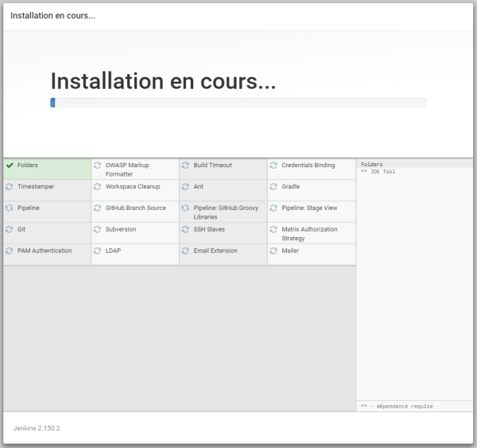Click the pending icon next to SSH Slaves
This screenshot has height=448, width=477.
[x=185, y=229]
